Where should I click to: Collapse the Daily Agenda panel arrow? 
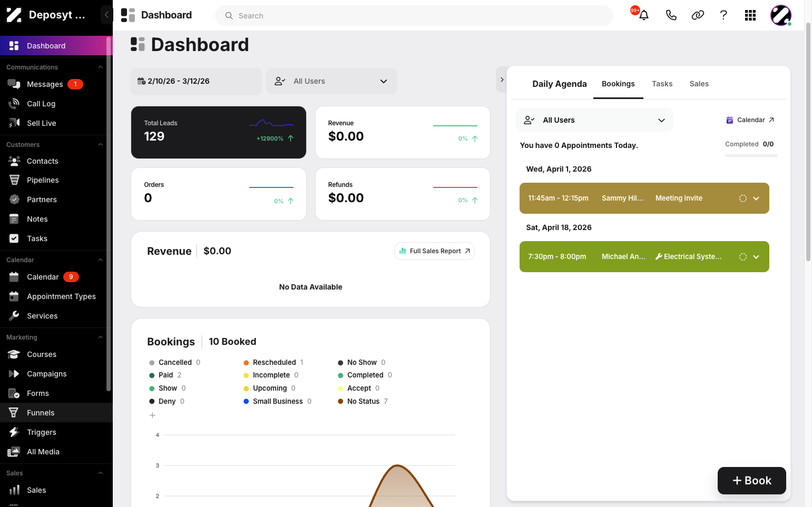(x=502, y=80)
